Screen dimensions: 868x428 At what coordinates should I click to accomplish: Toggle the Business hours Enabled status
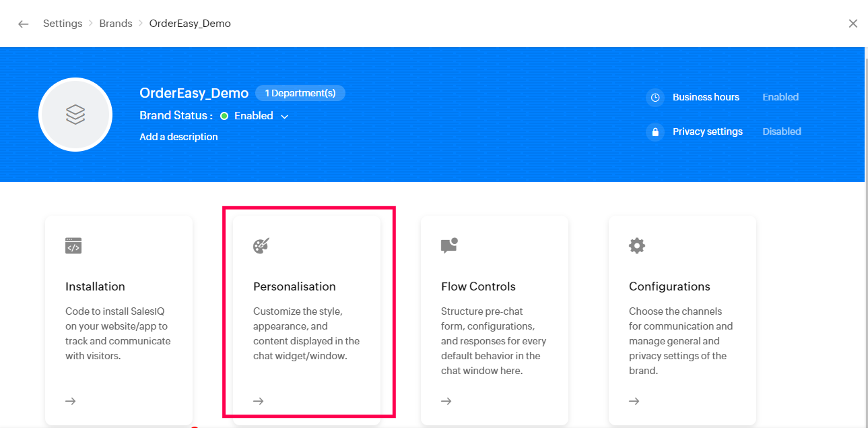pos(780,97)
